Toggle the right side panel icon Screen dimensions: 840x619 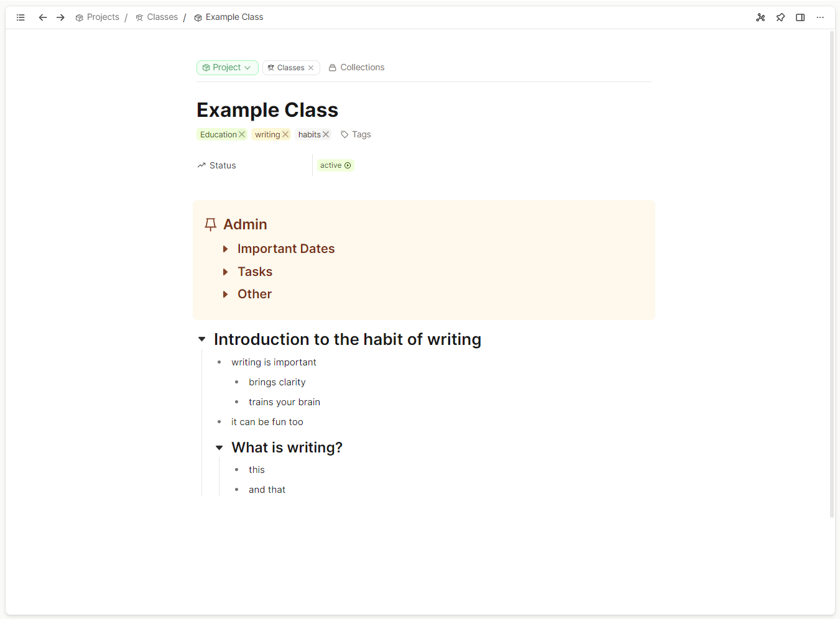[800, 17]
